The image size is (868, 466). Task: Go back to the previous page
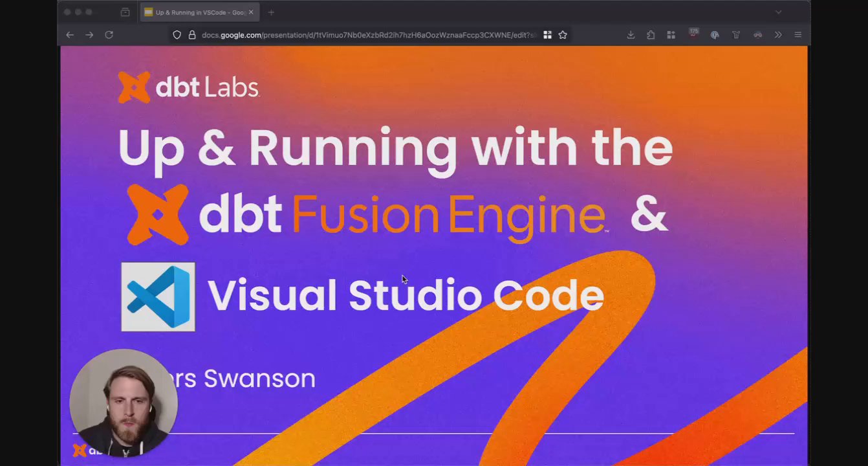[x=70, y=35]
